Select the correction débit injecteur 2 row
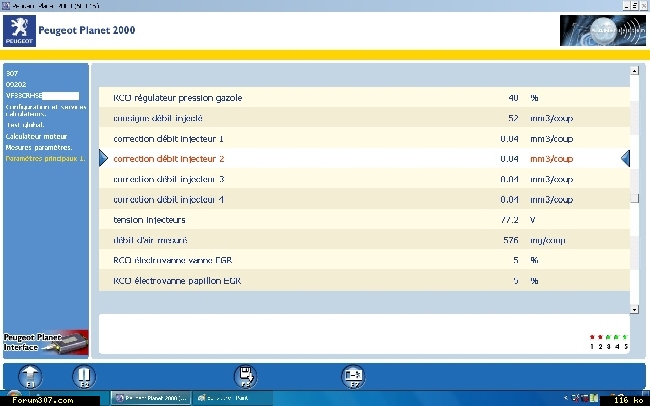Viewport: 650px width, 406px height. pyautogui.click(x=364, y=158)
